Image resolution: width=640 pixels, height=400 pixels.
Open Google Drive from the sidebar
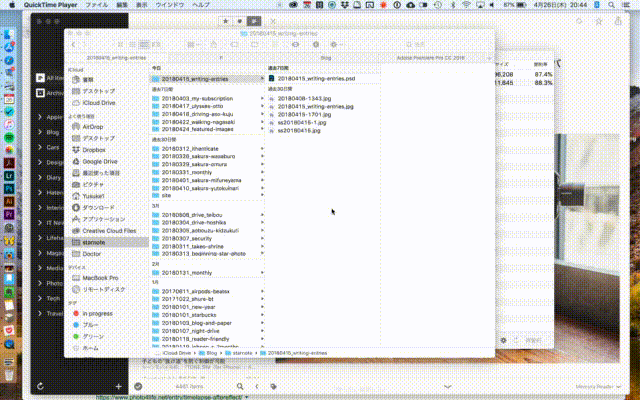100,161
